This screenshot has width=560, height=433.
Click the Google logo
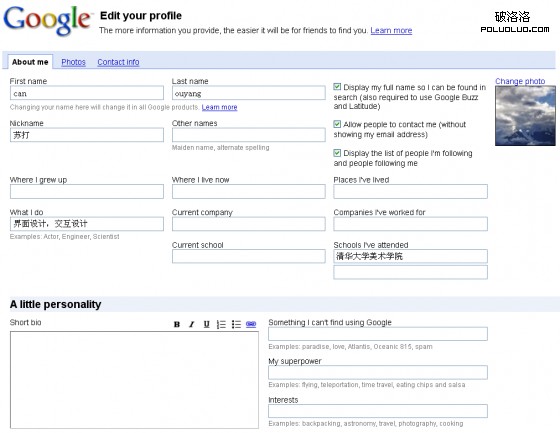click(x=47, y=21)
